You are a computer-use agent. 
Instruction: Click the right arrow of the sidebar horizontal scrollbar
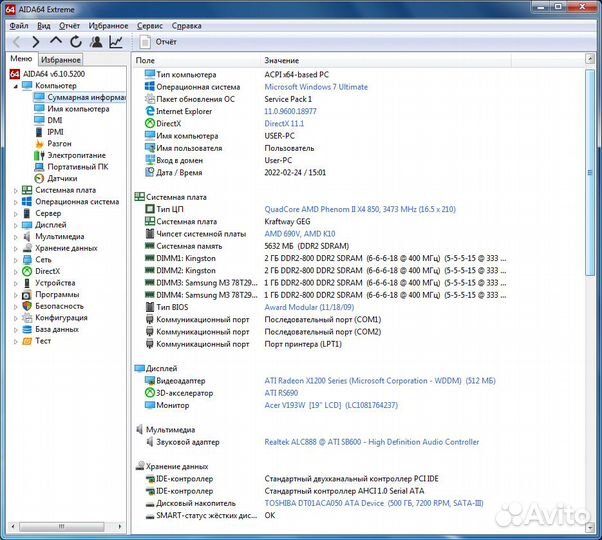tap(120, 526)
